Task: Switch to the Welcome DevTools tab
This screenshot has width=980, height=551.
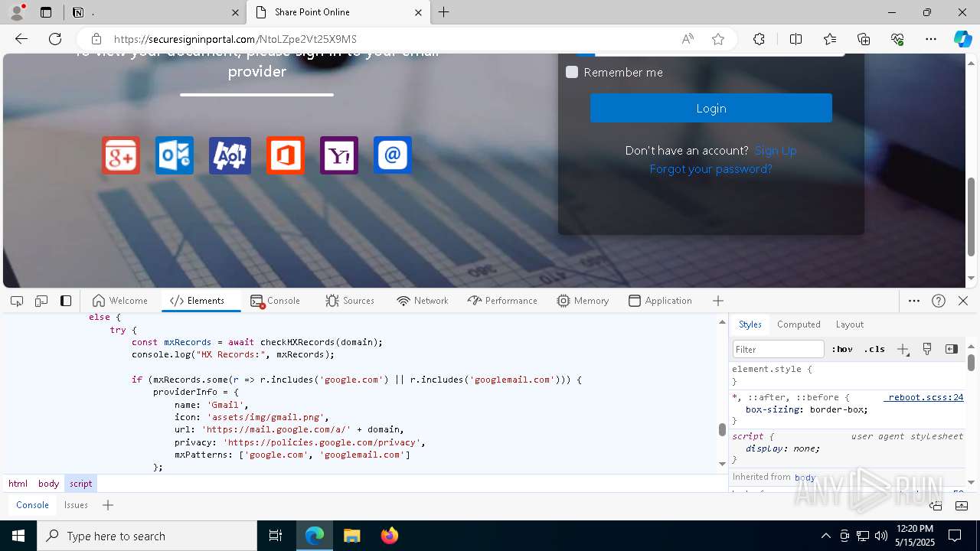Action: [x=119, y=301]
